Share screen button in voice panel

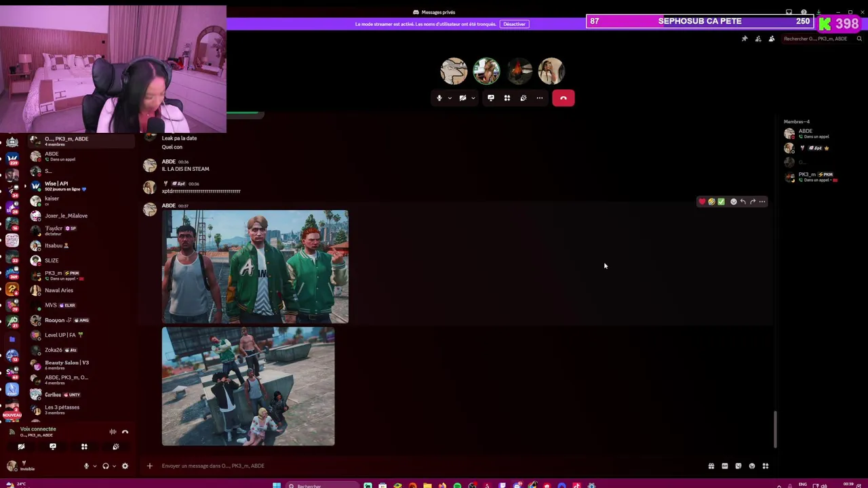[52, 447]
